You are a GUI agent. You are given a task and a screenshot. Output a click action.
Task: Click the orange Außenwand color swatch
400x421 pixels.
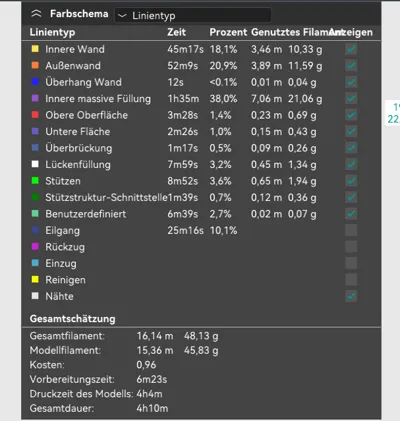[x=35, y=65]
